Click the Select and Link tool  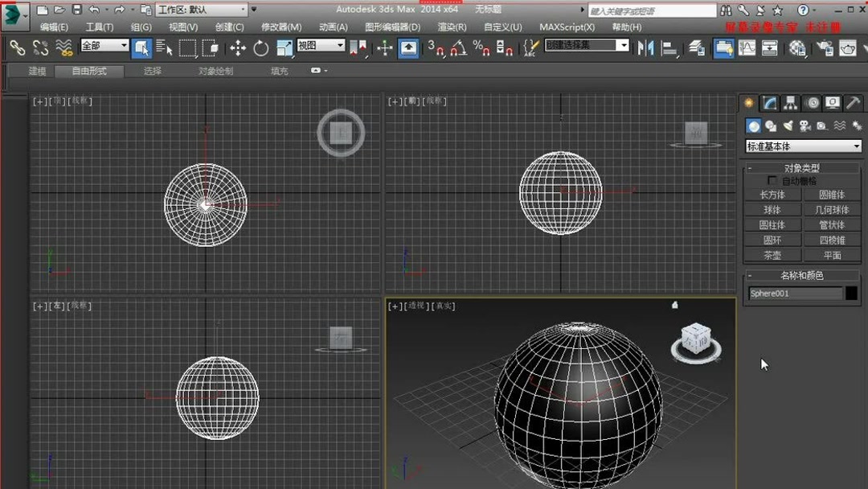(x=17, y=49)
